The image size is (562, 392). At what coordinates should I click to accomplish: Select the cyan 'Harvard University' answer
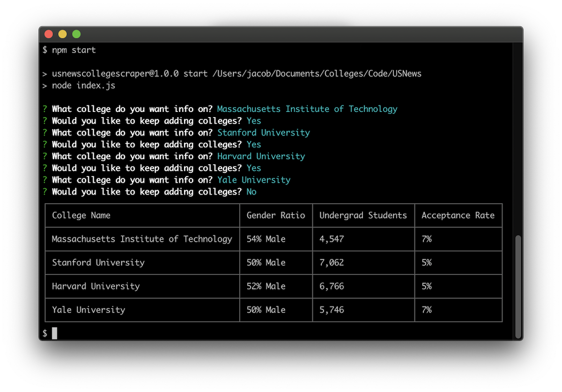click(x=261, y=156)
